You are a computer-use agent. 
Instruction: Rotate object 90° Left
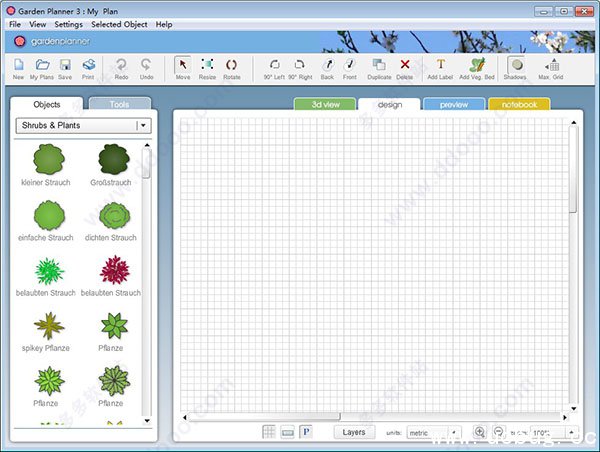click(x=274, y=67)
